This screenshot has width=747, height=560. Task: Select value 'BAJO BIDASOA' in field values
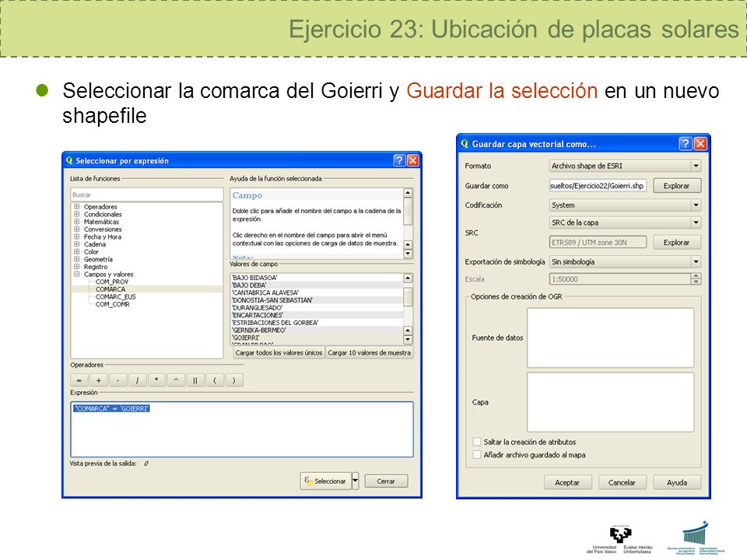pyautogui.click(x=317, y=278)
